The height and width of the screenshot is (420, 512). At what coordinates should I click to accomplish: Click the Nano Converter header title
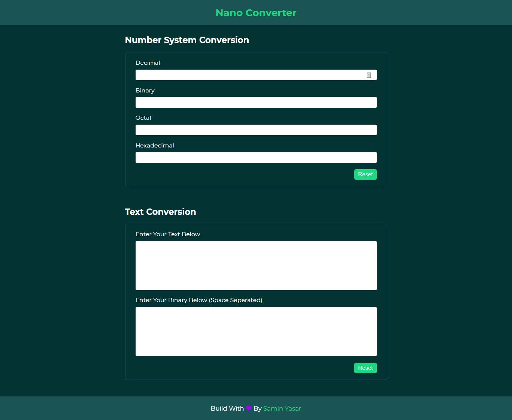256,13
